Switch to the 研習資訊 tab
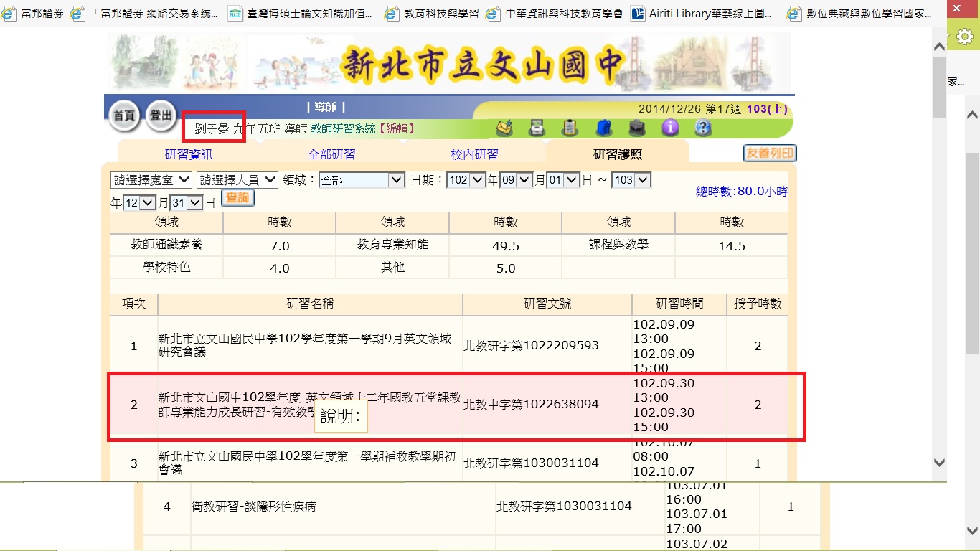This screenshot has height=551, width=980. pos(189,154)
